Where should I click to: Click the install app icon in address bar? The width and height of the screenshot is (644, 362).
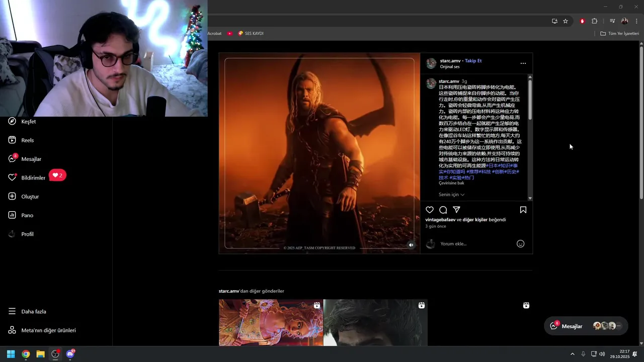(554, 21)
